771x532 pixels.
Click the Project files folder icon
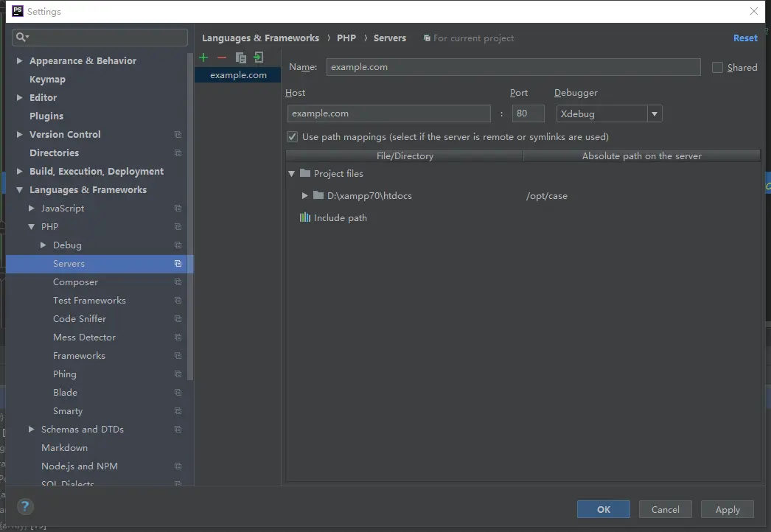tap(305, 173)
